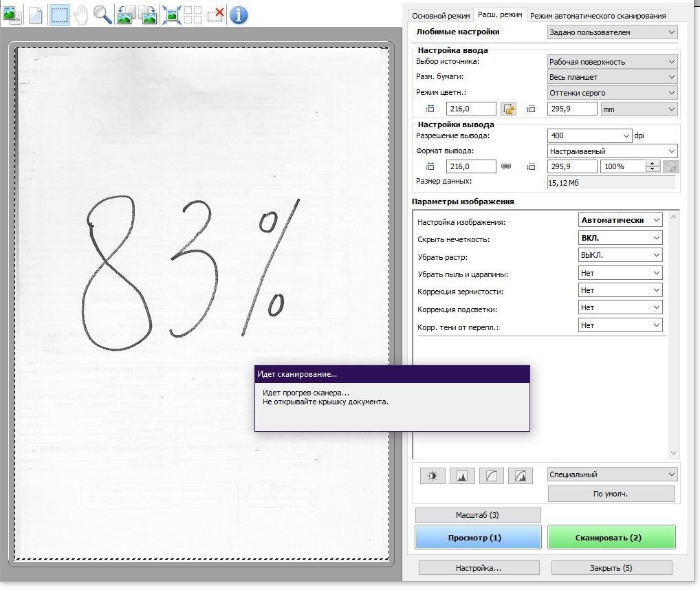The width and height of the screenshot is (700, 590).
Task: Click the batch image preview toolbar icon
Action: point(12,15)
